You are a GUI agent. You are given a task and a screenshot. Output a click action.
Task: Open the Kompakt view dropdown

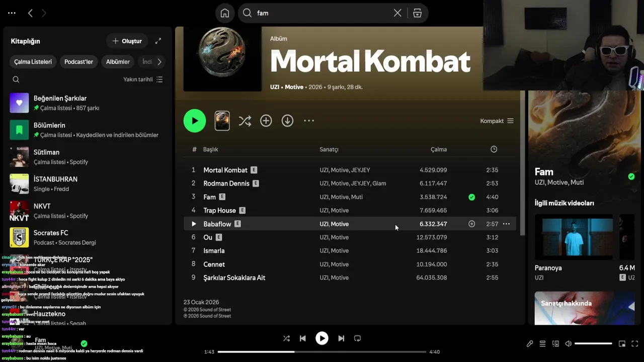coord(497,121)
